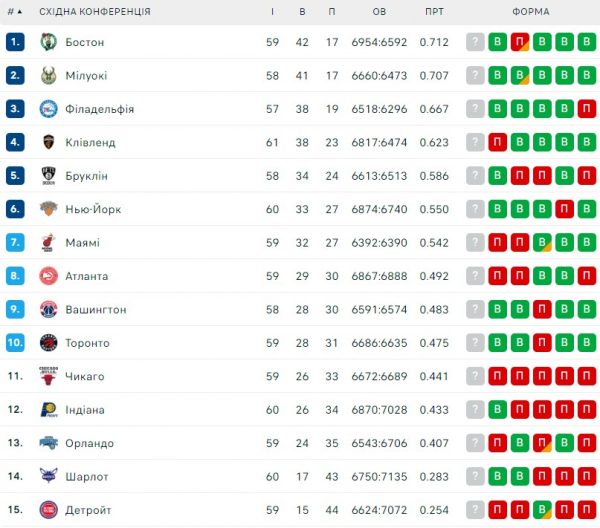Click the Milwaukee Bucks logo icon

point(49,75)
